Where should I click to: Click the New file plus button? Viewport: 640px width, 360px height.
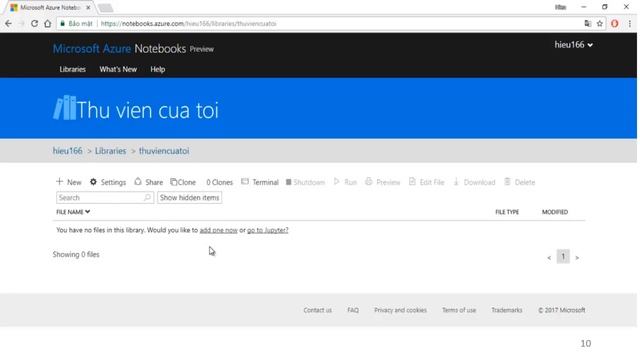(69, 182)
